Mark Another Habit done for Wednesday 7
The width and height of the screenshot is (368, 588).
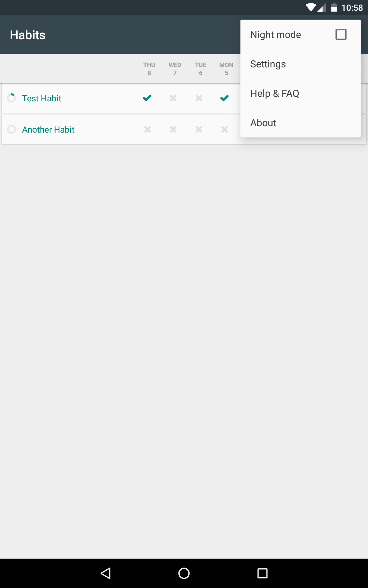(173, 130)
